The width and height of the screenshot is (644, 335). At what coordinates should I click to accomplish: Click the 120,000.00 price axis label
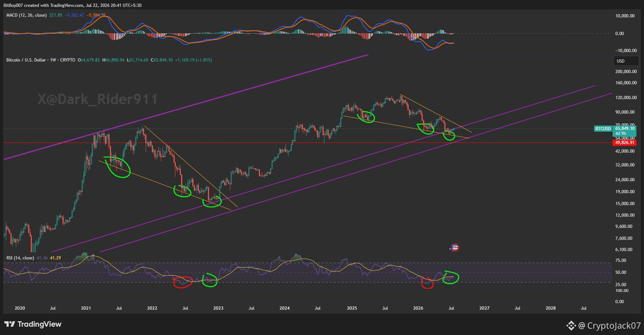pyautogui.click(x=626, y=98)
